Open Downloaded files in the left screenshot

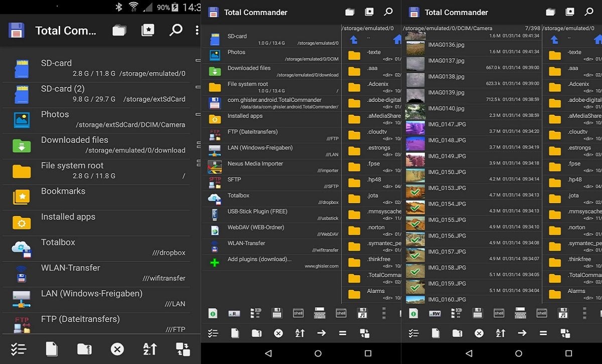pos(95,145)
